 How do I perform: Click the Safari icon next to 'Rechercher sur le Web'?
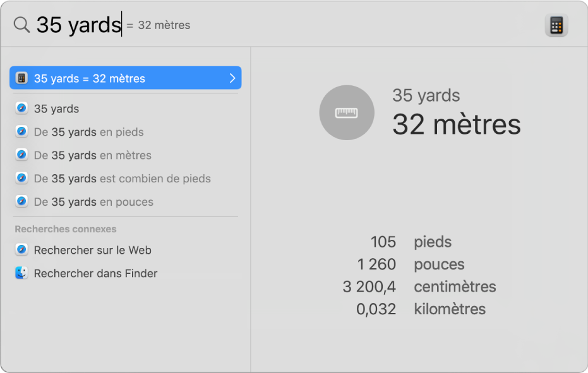pyautogui.click(x=21, y=250)
